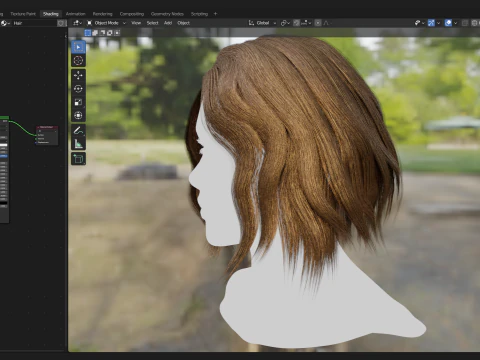Switch to the Shading workspace tab

(51, 14)
